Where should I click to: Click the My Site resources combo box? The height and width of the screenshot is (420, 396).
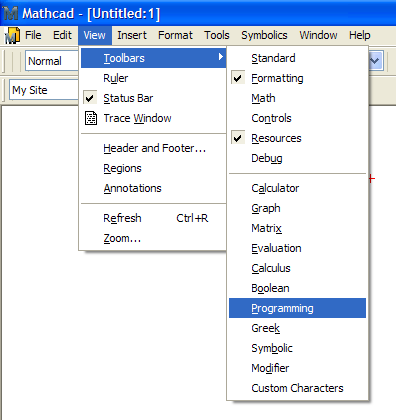tap(44, 90)
